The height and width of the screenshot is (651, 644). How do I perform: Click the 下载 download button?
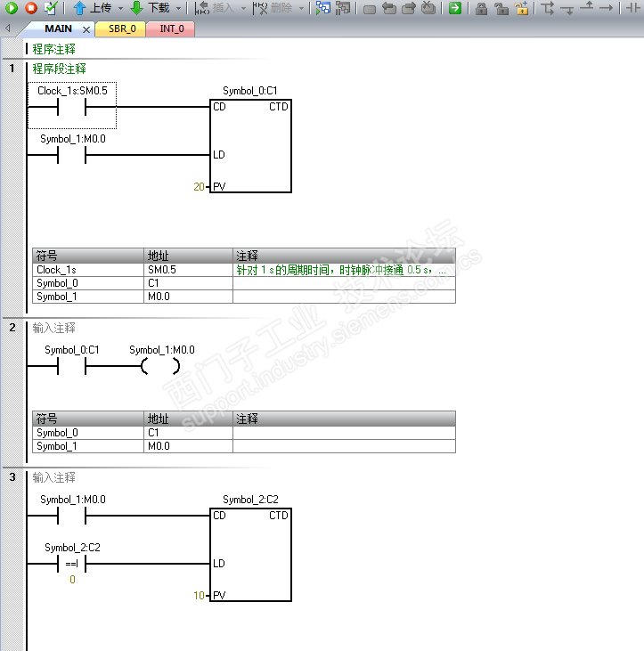click(x=151, y=8)
